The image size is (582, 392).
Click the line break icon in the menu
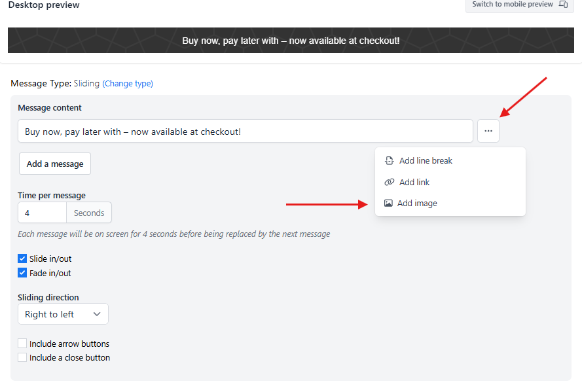(x=389, y=160)
